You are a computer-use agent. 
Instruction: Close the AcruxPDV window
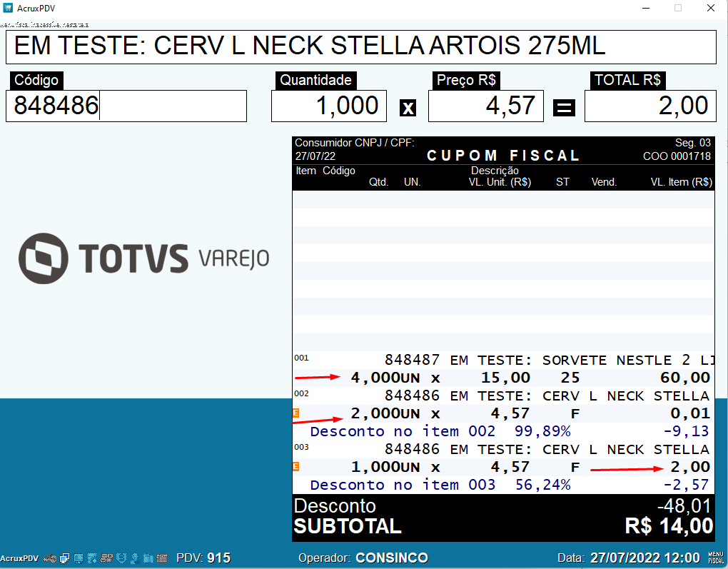[x=711, y=8]
